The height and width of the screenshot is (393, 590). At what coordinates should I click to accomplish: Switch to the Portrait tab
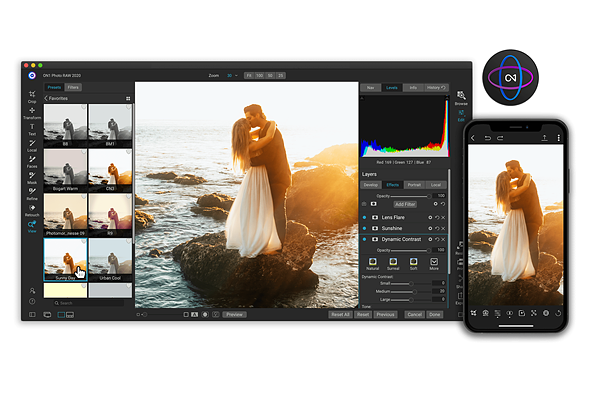tap(414, 185)
